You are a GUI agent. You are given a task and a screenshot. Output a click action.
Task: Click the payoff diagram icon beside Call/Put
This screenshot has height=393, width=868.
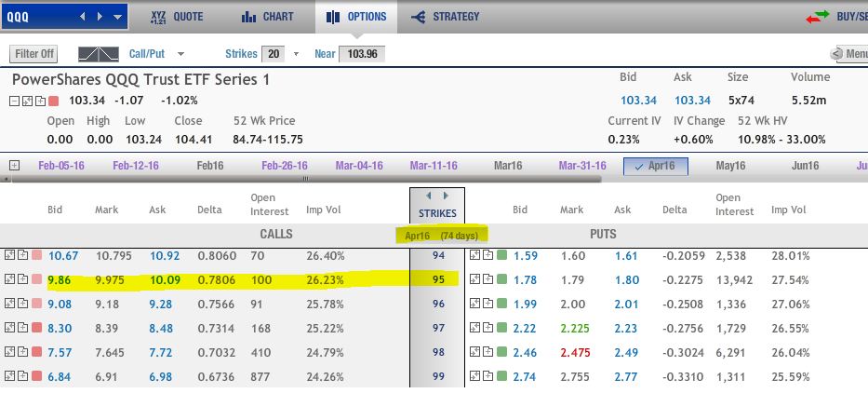pyautogui.click(x=99, y=54)
